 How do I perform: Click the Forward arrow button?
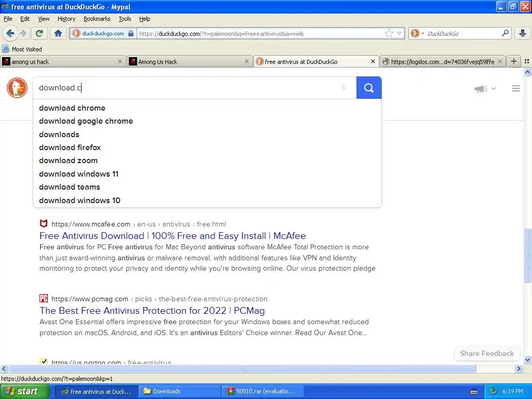23,33
